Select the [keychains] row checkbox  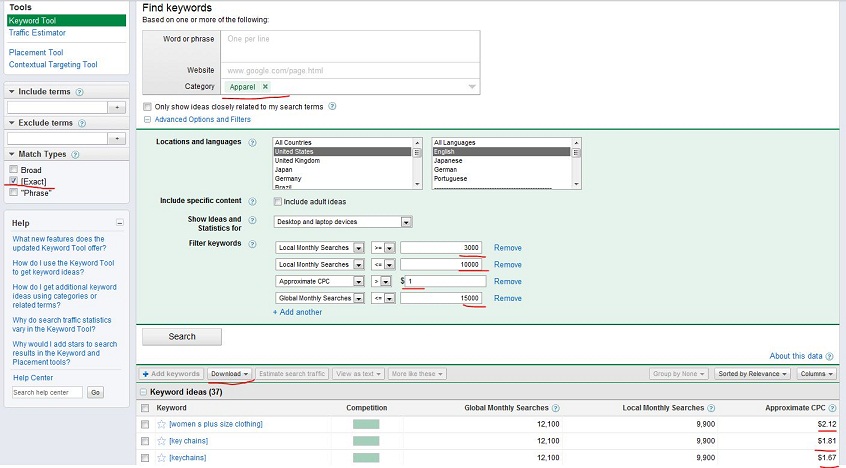pyautogui.click(x=145, y=458)
